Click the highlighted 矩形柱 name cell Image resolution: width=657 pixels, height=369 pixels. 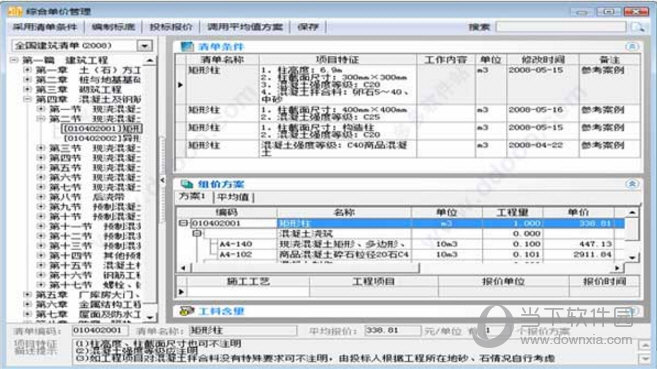pyautogui.click(x=344, y=223)
